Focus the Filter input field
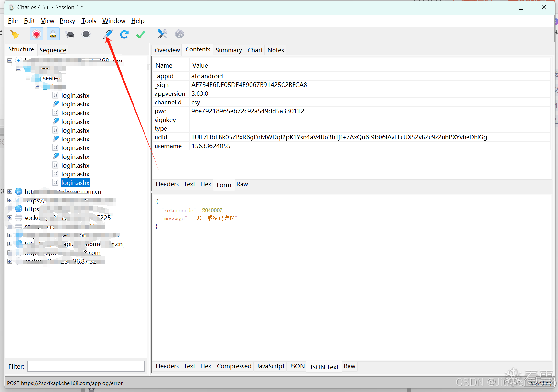 (86, 366)
